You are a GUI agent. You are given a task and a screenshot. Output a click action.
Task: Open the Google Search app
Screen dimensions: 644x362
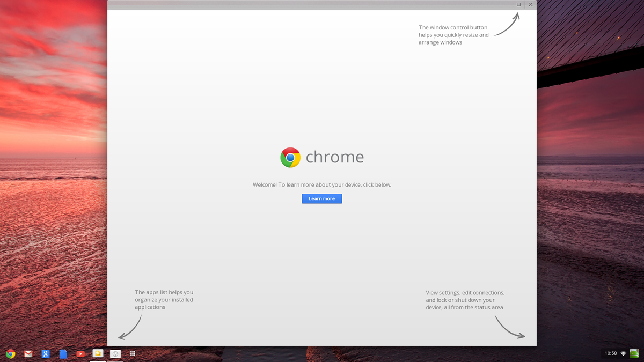46,353
